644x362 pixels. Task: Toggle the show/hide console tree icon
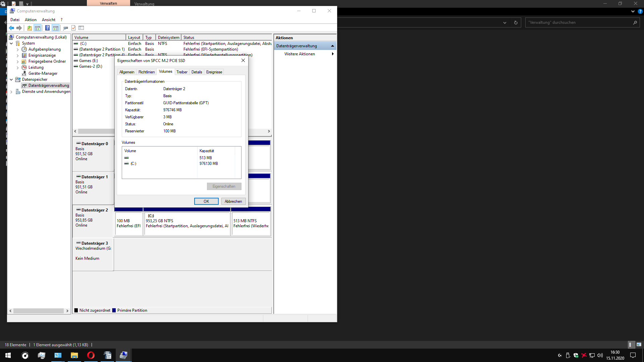[x=38, y=28]
